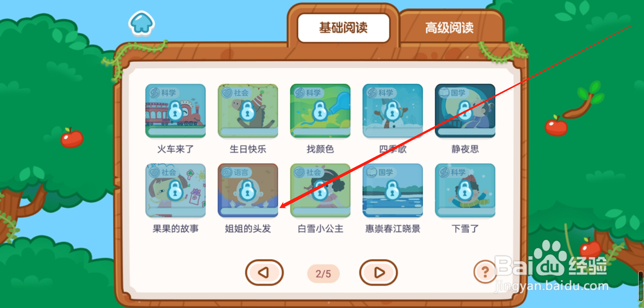Open the 惠崇春江晓景 book cover
This screenshot has width=644, height=308.
[x=393, y=190]
